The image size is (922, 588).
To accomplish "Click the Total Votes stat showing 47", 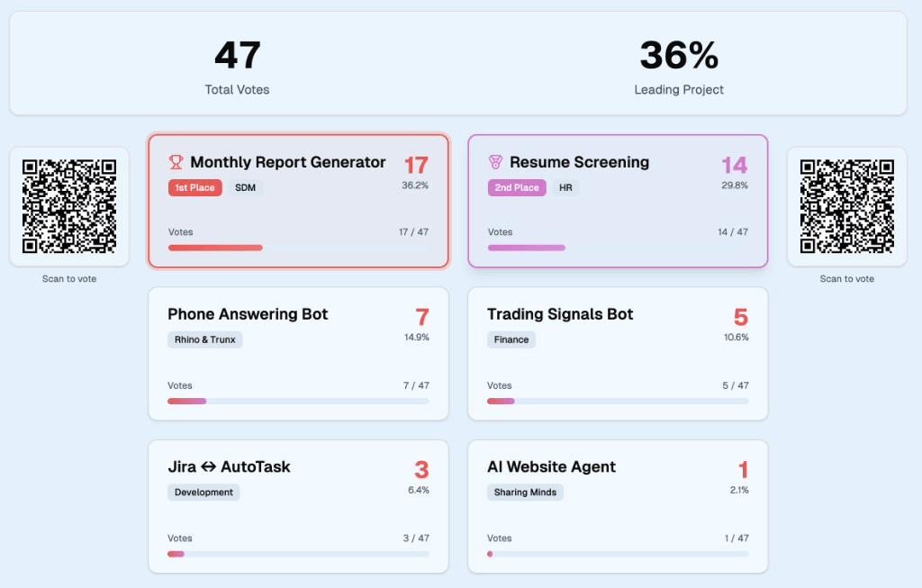I will (x=237, y=63).
